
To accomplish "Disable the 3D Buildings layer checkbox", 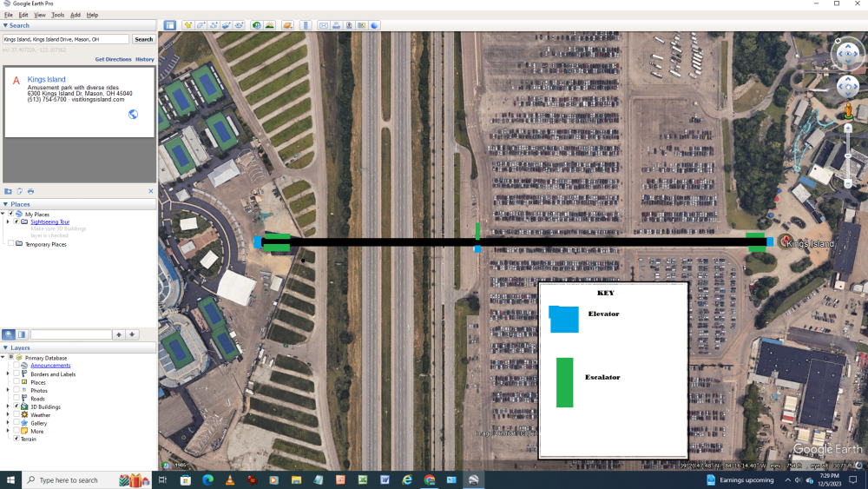I will point(16,406).
